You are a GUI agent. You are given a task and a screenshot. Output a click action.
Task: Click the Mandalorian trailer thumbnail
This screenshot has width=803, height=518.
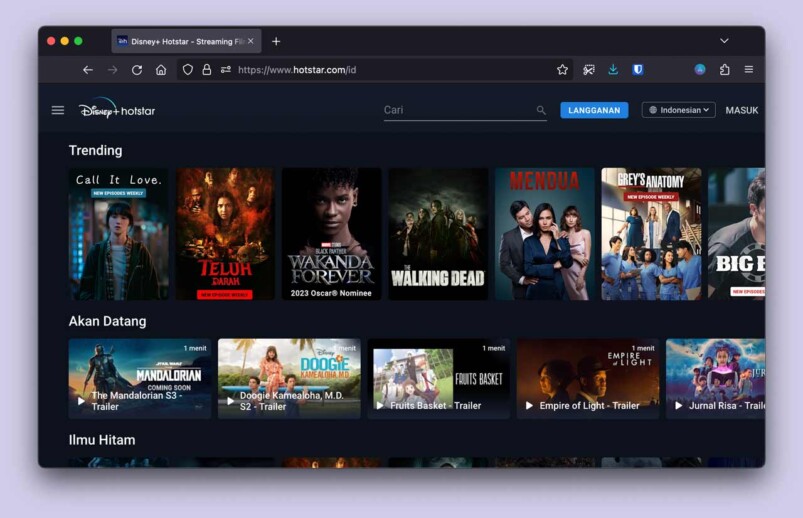click(x=140, y=379)
